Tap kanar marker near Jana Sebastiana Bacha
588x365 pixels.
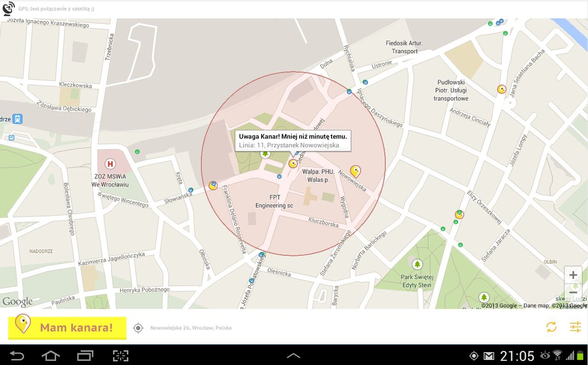(x=502, y=89)
